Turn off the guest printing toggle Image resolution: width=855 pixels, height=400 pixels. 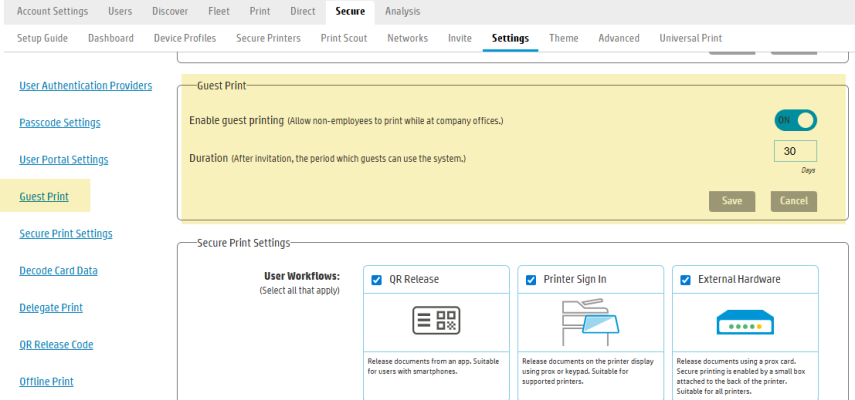coord(795,120)
